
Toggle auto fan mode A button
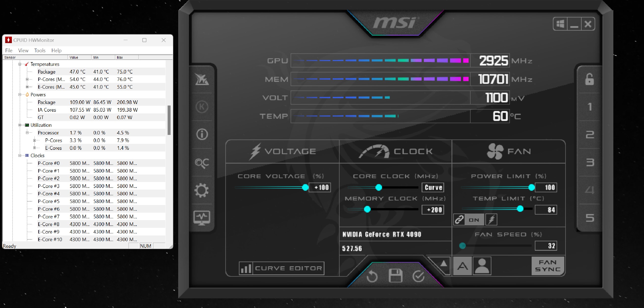463,266
